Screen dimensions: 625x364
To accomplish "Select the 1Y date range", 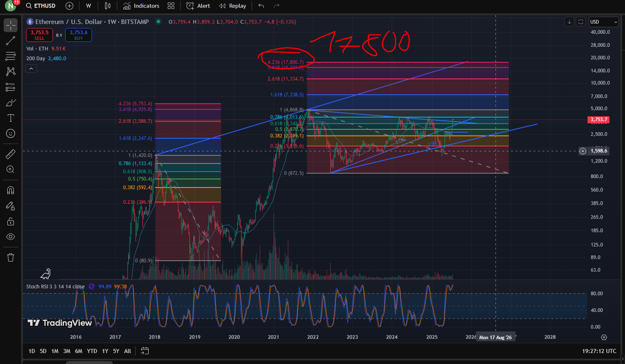I will pyautogui.click(x=105, y=351).
